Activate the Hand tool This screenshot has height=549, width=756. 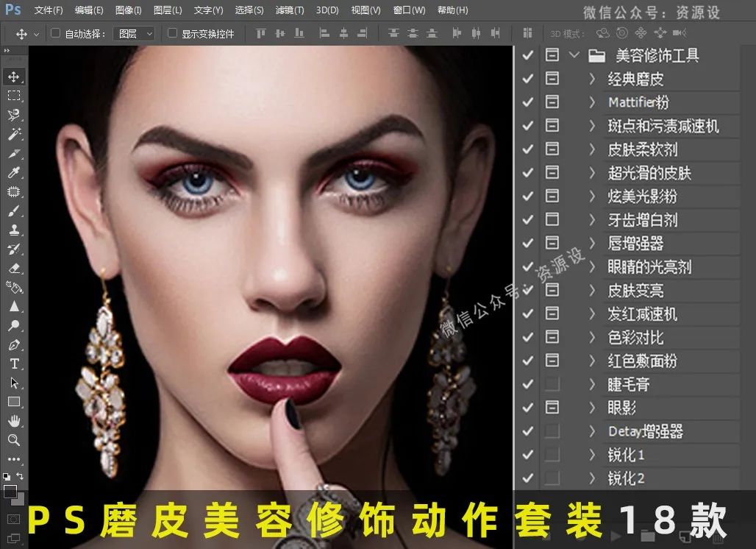click(x=13, y=421)
